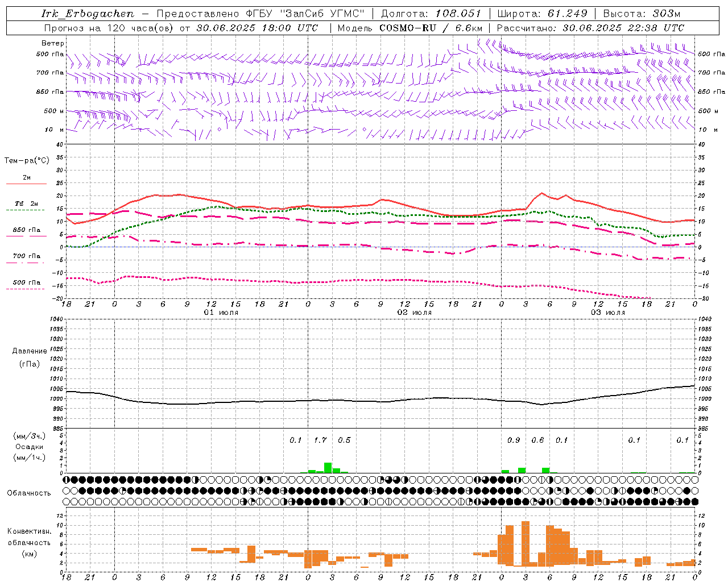
Task: Click the 'Тем-ра(°C)' temperature label
Action: 27,161
